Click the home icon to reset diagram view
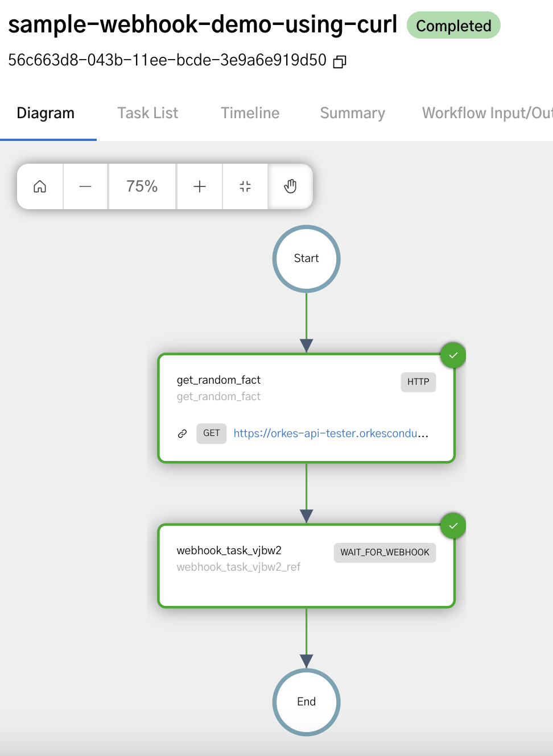 click(x=39, y=186)
